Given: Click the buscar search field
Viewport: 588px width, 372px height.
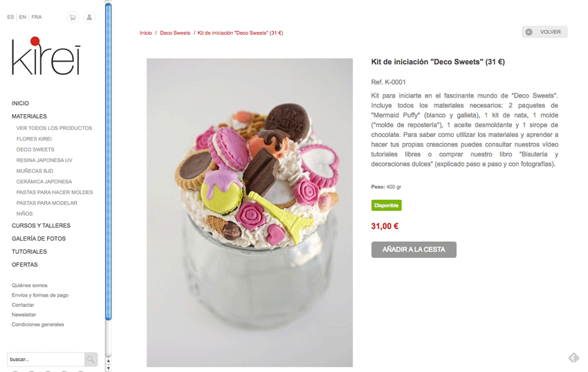Looking at the screenshot, I should [46, 360].
